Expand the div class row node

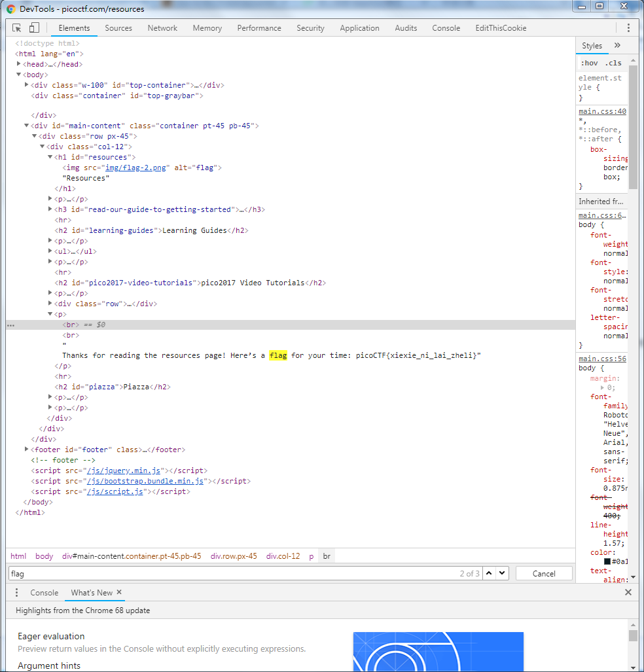click(50, 304)
